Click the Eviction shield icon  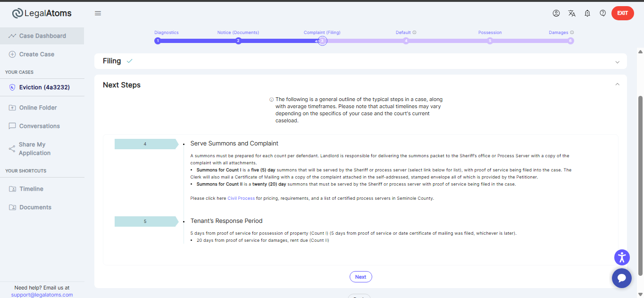point(12,87)
